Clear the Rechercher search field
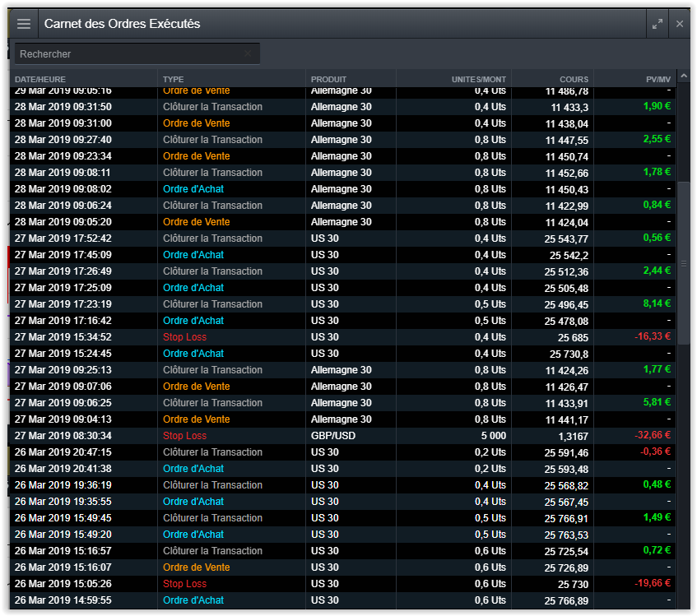Image resolution: width=697 pixels, height=616 pixels. (248, 54)
